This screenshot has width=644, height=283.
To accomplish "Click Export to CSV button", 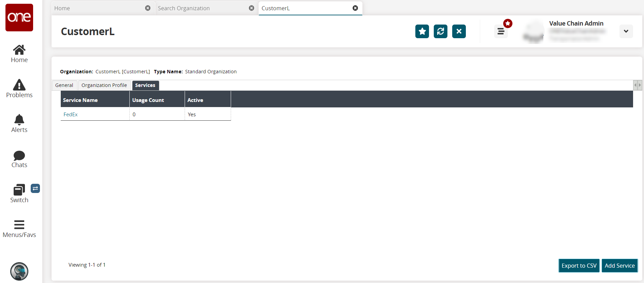I will 579,266.
